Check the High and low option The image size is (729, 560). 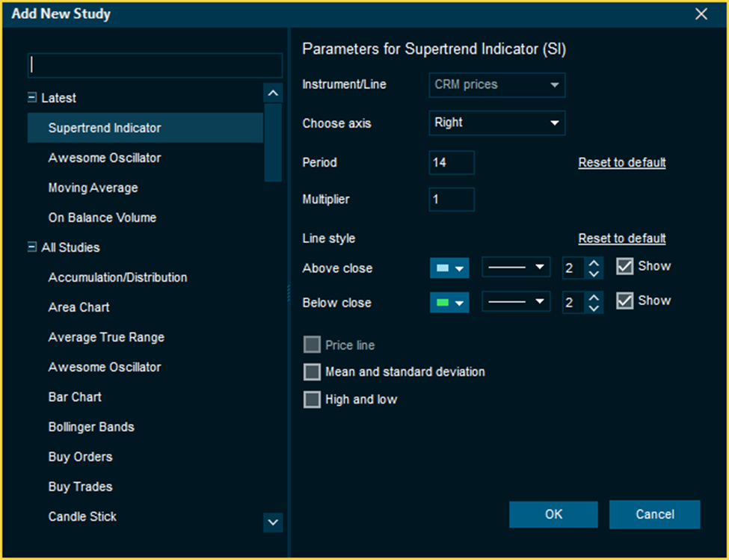312,400
